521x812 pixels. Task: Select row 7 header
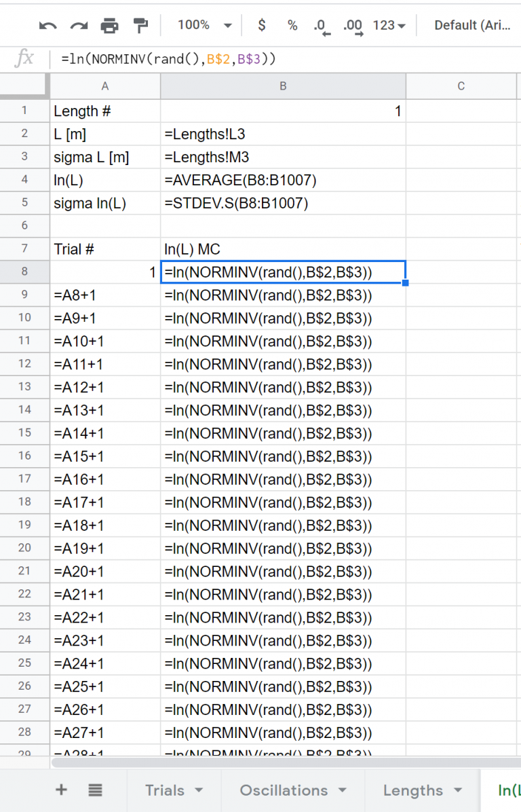point(24,249)
